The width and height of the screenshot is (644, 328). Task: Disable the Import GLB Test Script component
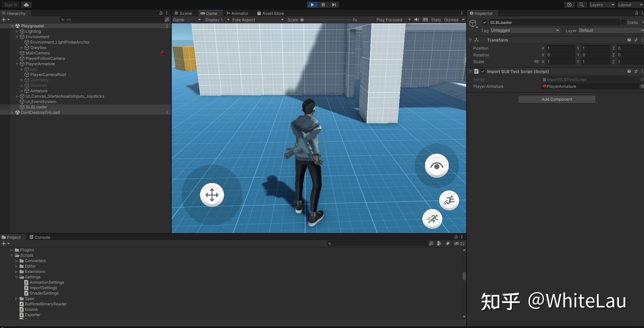pyautogui.click(x=483, y=71)
